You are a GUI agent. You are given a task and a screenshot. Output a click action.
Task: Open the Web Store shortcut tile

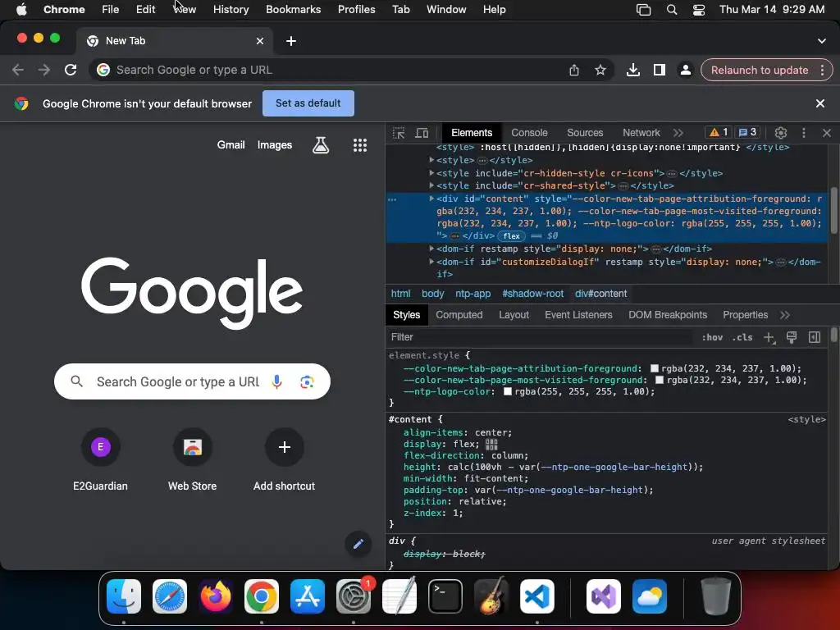tap(192, 459)
